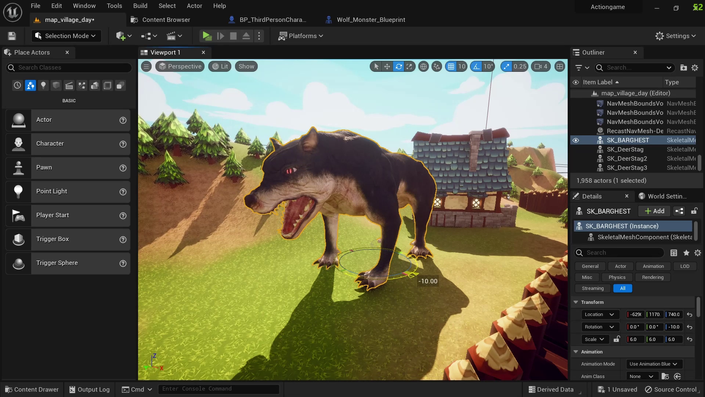Select Point Light in Place Actors
705x397 pixels.
coord(68,192)
